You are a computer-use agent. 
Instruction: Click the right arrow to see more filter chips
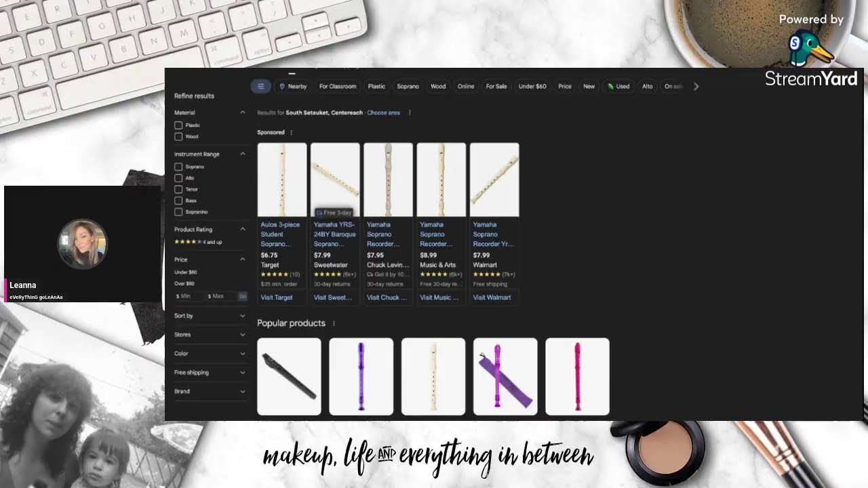coord(696,86)
